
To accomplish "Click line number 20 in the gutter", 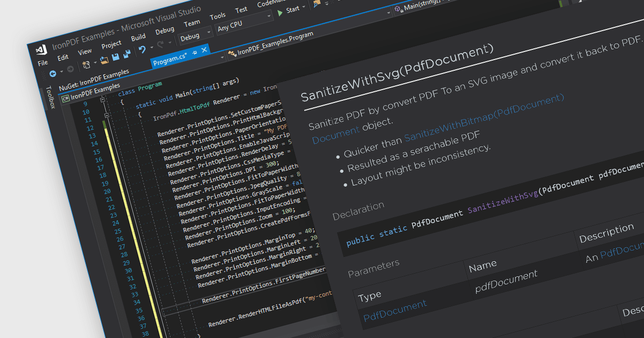I will pyautogui.click(x=108, y=192).
